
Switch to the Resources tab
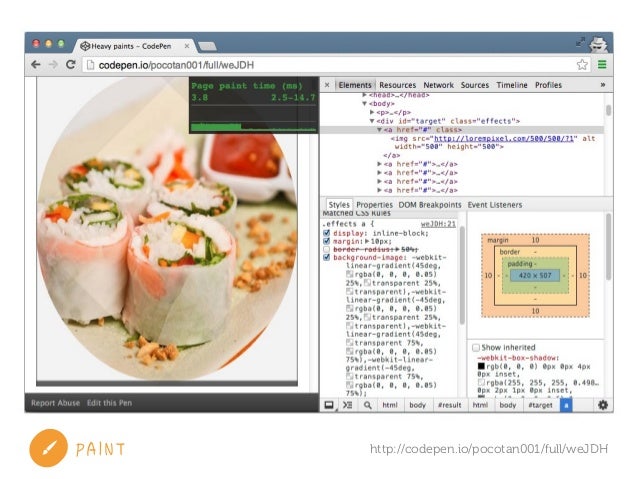pyautogui.click(x=398, y=85)
